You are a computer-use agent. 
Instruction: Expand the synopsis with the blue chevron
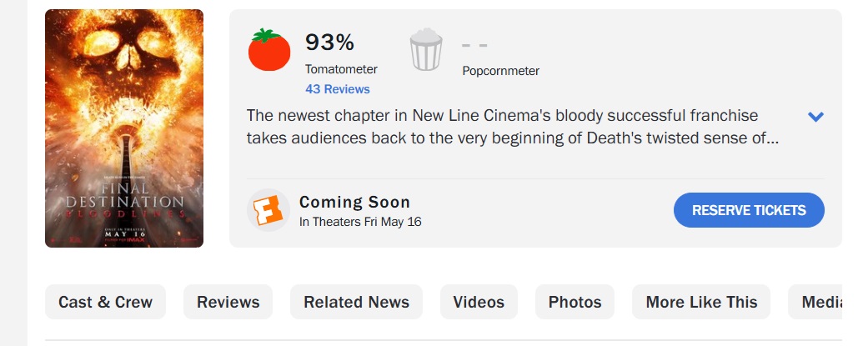(815, 116)
